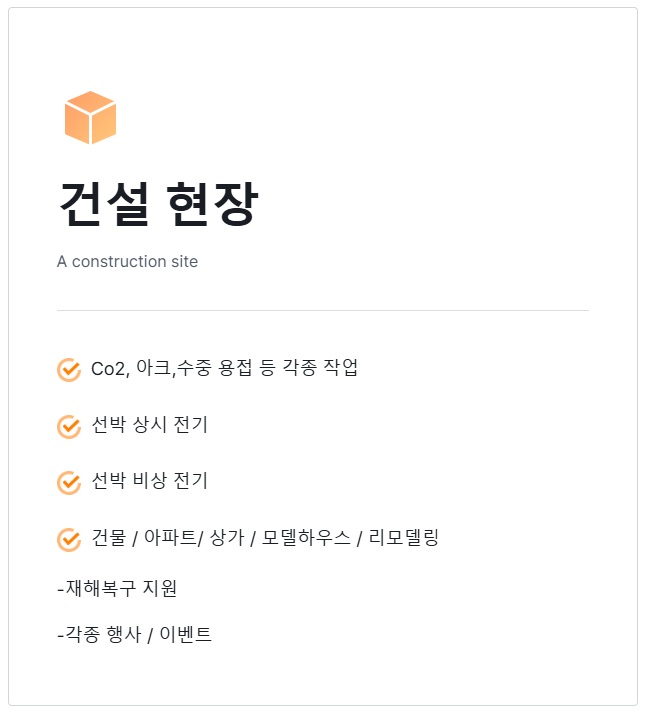647x722 pixels.
Task: Click the -각종 행사 / 이벤트 line
Action: pos(134,634)
